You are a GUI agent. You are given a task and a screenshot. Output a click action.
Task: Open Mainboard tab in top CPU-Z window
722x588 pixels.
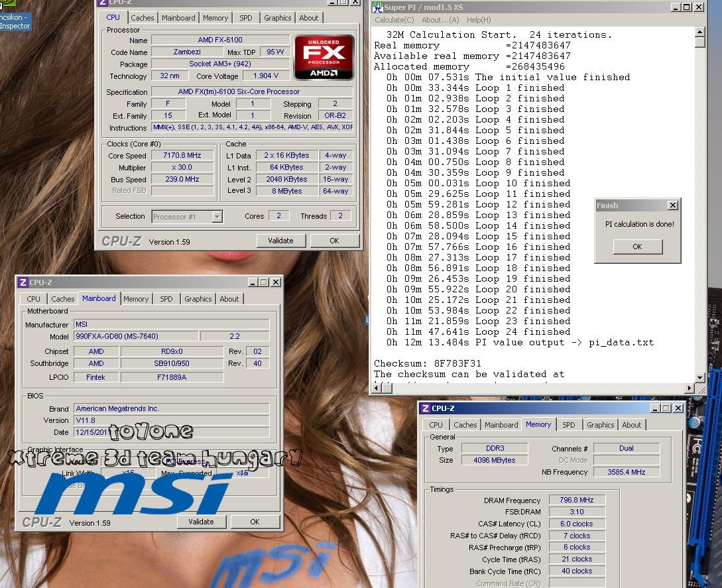coord(178,18)
